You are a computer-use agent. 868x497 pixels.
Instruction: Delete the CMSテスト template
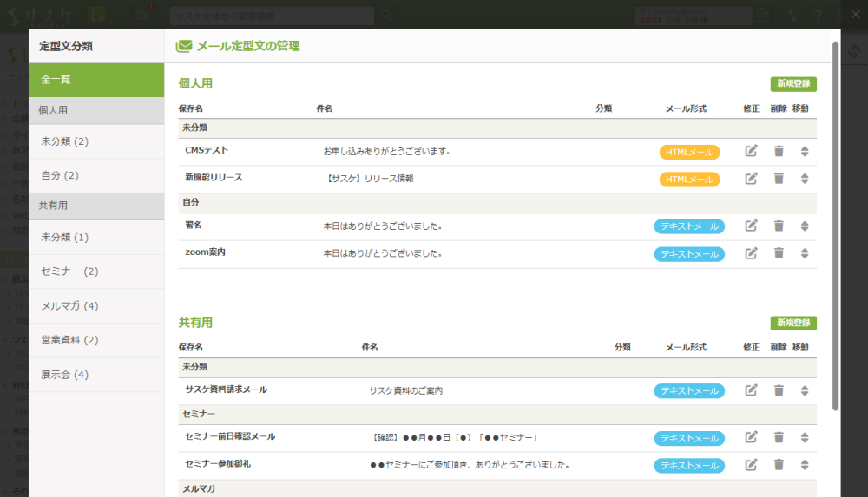(779, 151)
